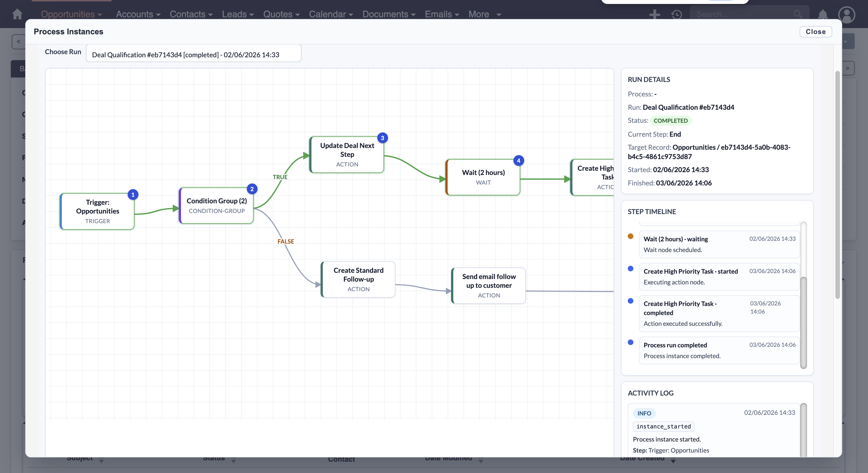Select step badge 1 on Trigger node
The width and height of the screenshot is (868, 473).
[x=133, y=194]
